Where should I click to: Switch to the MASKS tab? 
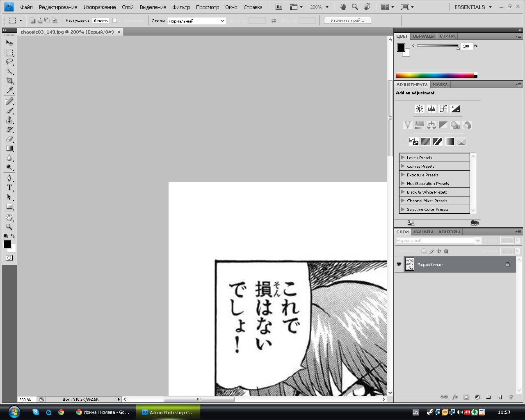click(440, 84)
